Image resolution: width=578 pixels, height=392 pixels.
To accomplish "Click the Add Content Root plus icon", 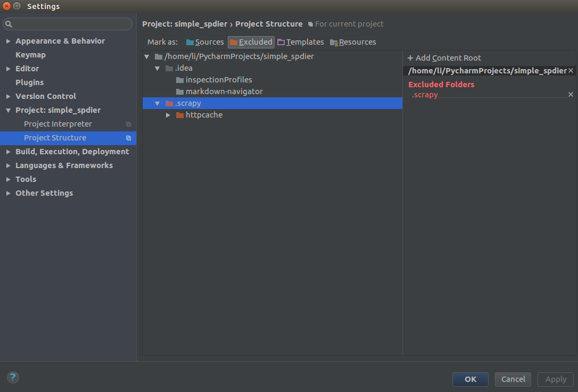I will click(x=409, y=57).
